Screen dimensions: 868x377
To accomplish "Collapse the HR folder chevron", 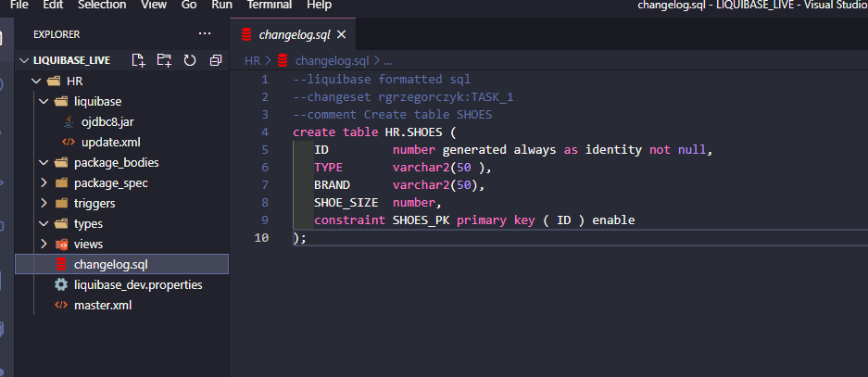I will click(x=36, y=82).
